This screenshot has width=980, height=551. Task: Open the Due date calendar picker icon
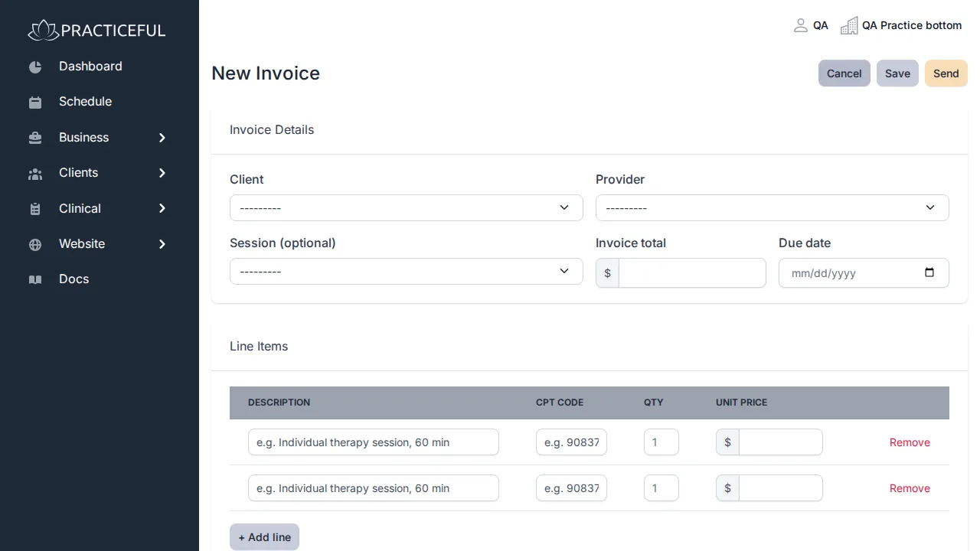click(x=929, y=272)
